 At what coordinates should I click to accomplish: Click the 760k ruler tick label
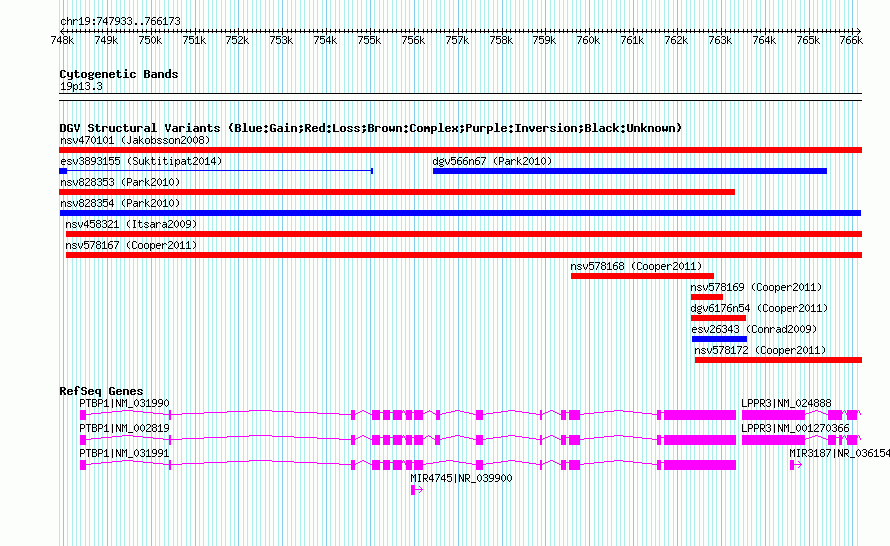[588, 40]
